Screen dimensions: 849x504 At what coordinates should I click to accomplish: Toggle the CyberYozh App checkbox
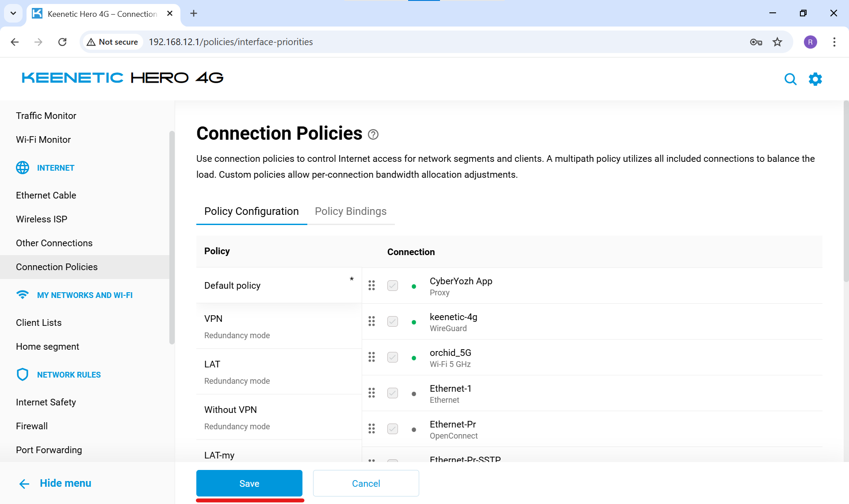pos(393,286)
